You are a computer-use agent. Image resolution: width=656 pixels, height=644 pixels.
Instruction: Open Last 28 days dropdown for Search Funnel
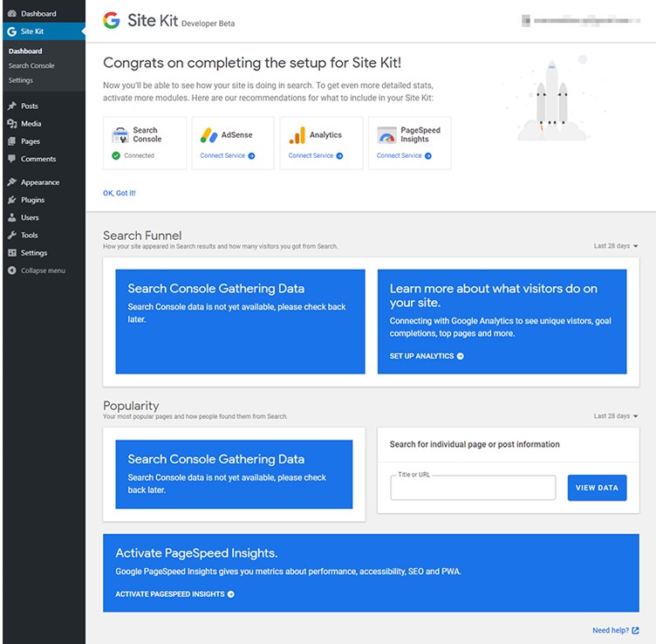[x=616, y=245]
